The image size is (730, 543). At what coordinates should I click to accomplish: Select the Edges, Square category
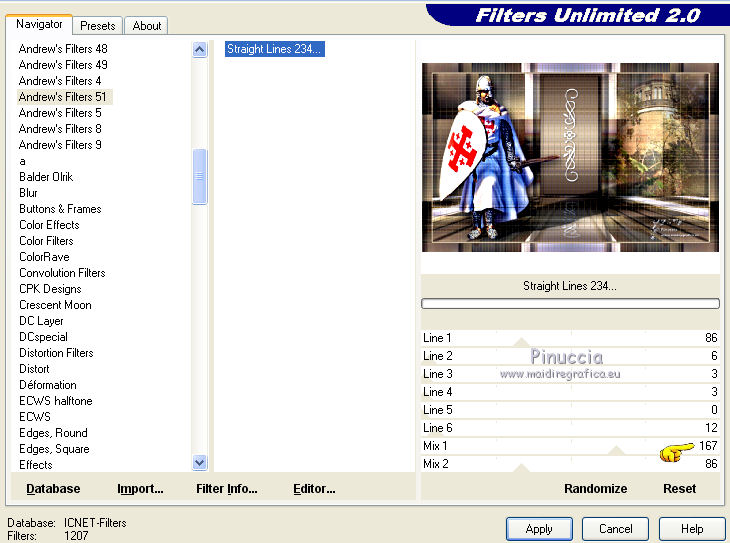point(54,449)
